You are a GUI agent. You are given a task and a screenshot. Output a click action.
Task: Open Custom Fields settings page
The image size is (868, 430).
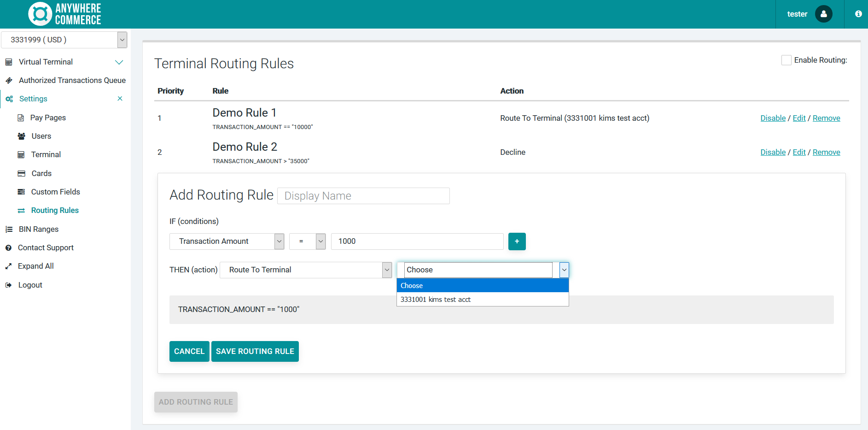point(56,192)
